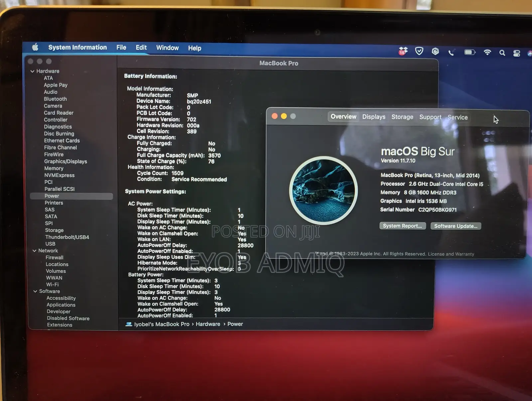This screenshot has height=401, width=532.
Task: Select Wi-Fi under Network
Action: click(x=53, y=285)
